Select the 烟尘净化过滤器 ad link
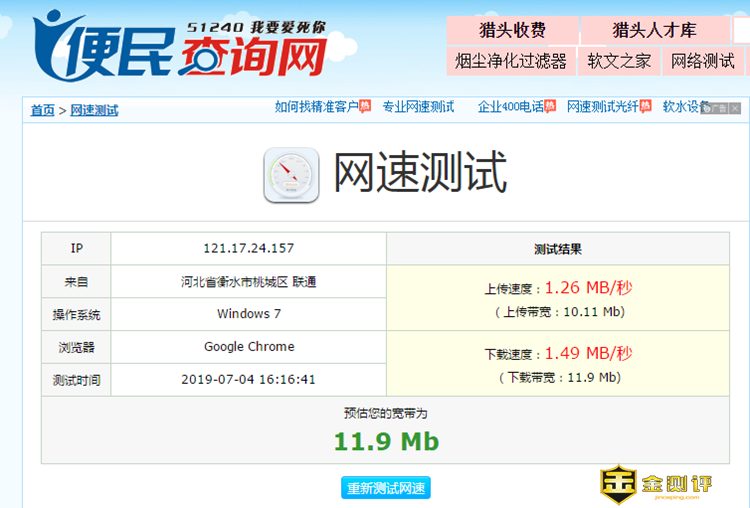The width and height of the screenshot is (750, 508). (x=511, y=61)
